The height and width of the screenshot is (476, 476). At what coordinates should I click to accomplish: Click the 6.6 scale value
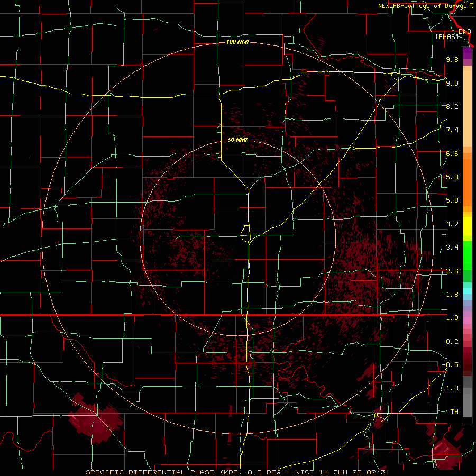pyautogui.click(x=452, y=153)
